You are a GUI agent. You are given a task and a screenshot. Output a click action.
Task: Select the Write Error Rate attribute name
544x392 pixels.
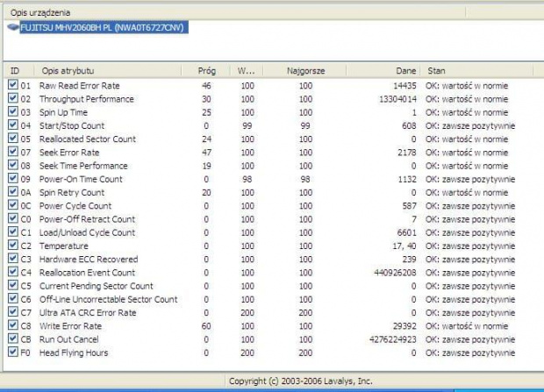tap(70, 326)
